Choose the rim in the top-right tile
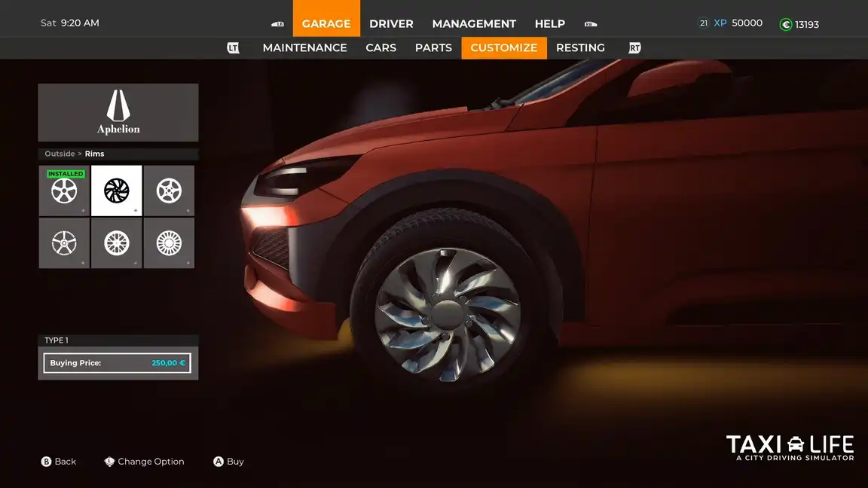 169,191
